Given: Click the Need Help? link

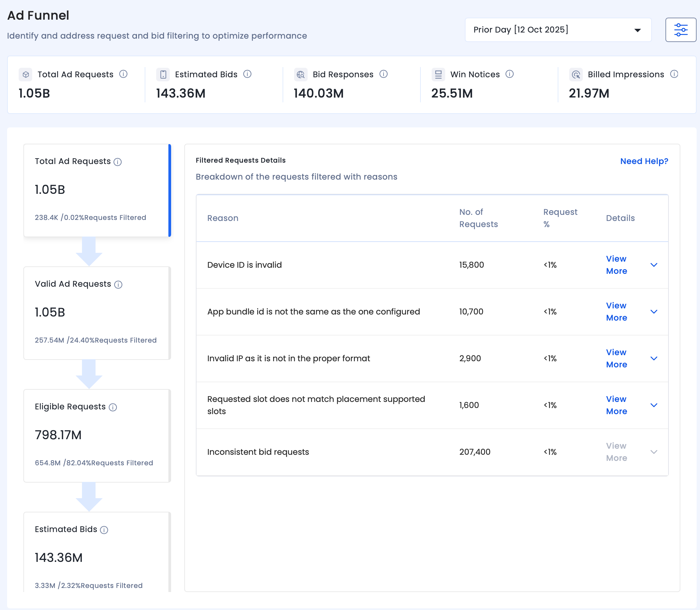Looking at the screenshot, I should (644, 161).
